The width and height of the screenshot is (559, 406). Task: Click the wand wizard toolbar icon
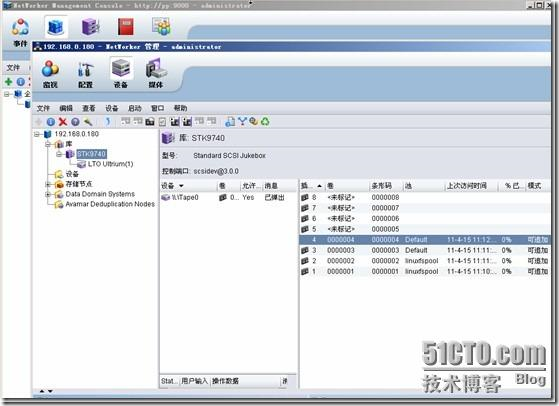tap(88, 122)
